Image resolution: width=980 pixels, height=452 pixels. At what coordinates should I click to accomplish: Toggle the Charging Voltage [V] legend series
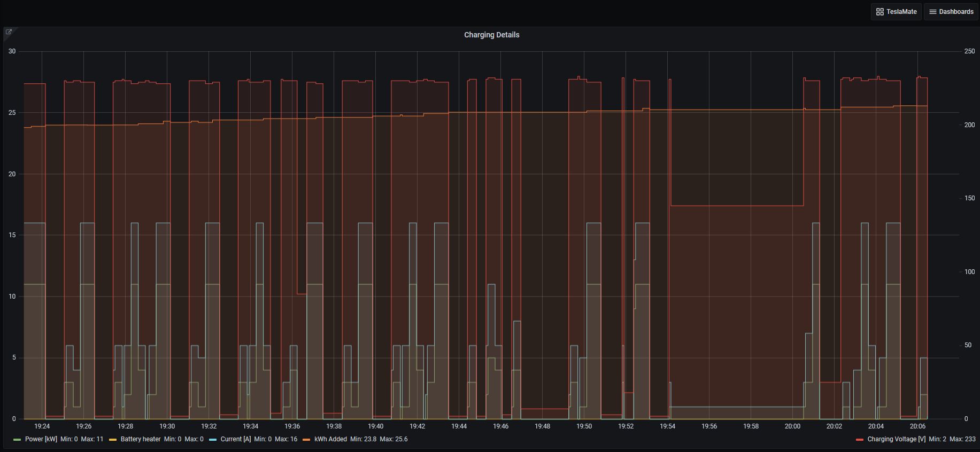[x=896, y=439]
